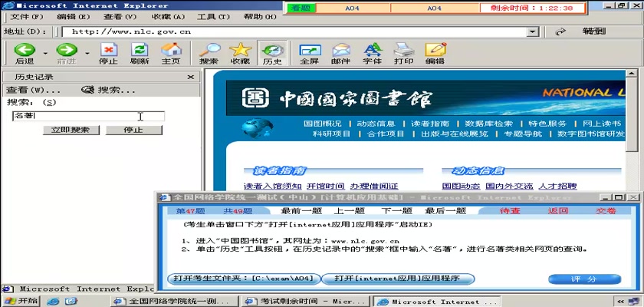Click the address bar URL field
Image resolution: width=644 pixels, height=307 pixels.
point(294,31)
